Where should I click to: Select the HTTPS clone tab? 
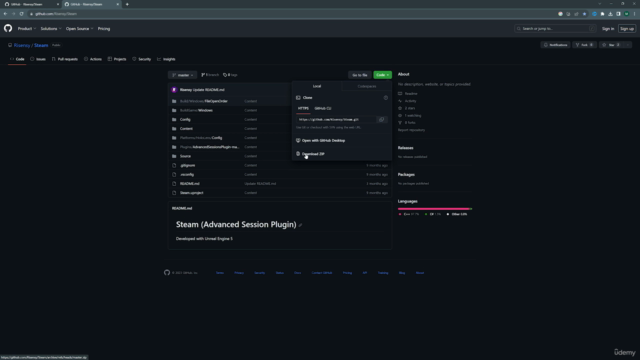303,109
